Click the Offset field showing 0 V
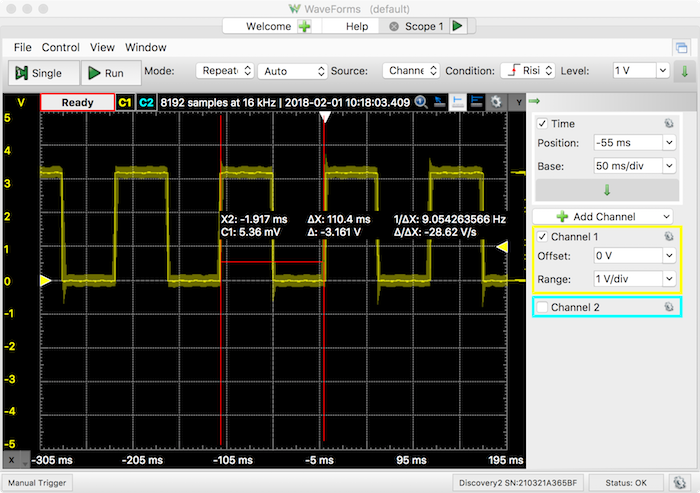Image resolution: width=700 pixels, height=493 pixels. [628, 256]
